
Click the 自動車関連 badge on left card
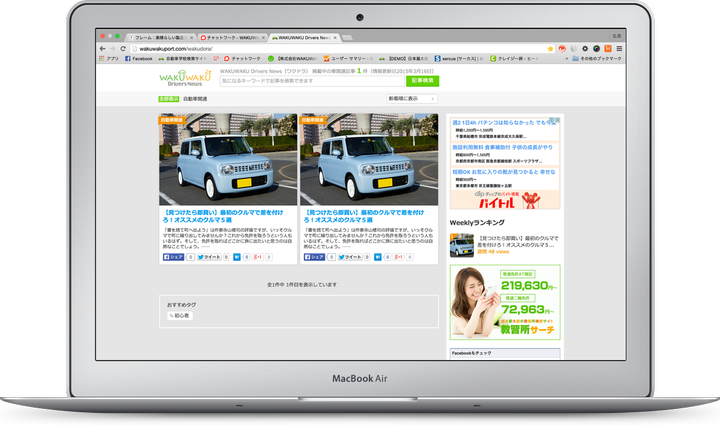(172, 120)
